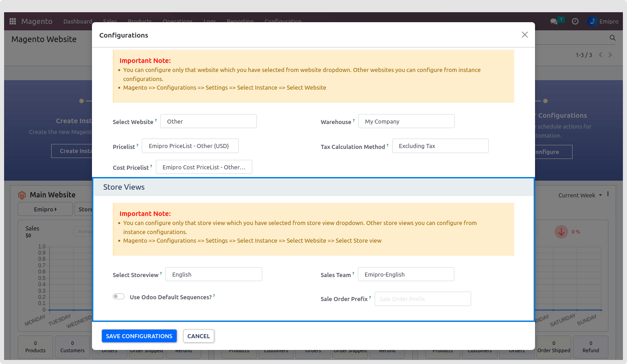Click the Emipro user avatar
Viewport: 627px width, 364px height.
point(592,21)
